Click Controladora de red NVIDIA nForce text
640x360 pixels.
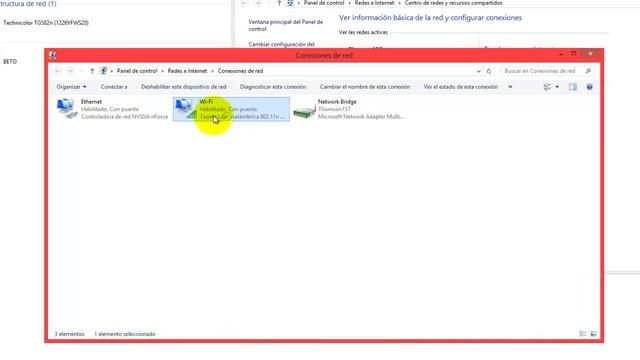pos(124,117)
